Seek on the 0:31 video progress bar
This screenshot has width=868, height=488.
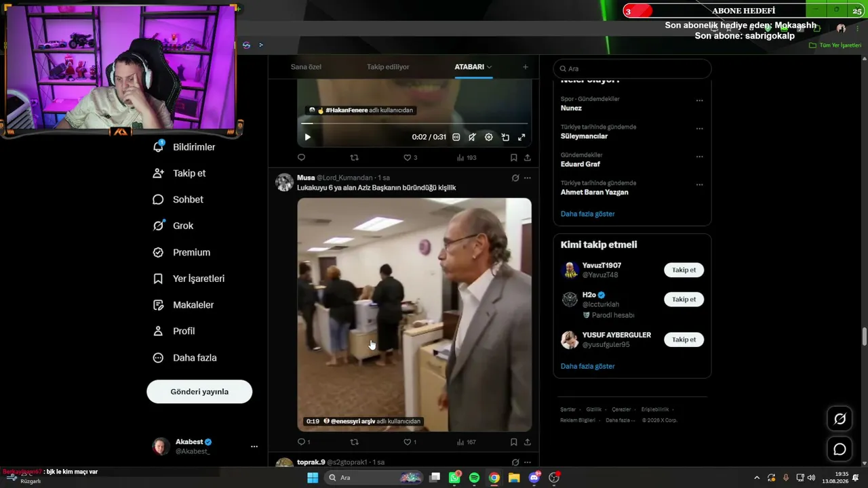pyautogui.click(x=414, y=123)
